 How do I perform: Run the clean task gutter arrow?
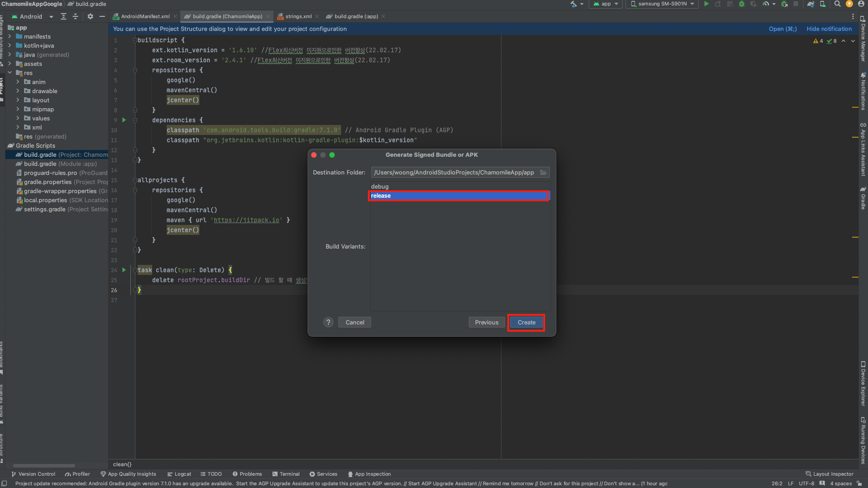pyautogui.click(x=124, y=270)
